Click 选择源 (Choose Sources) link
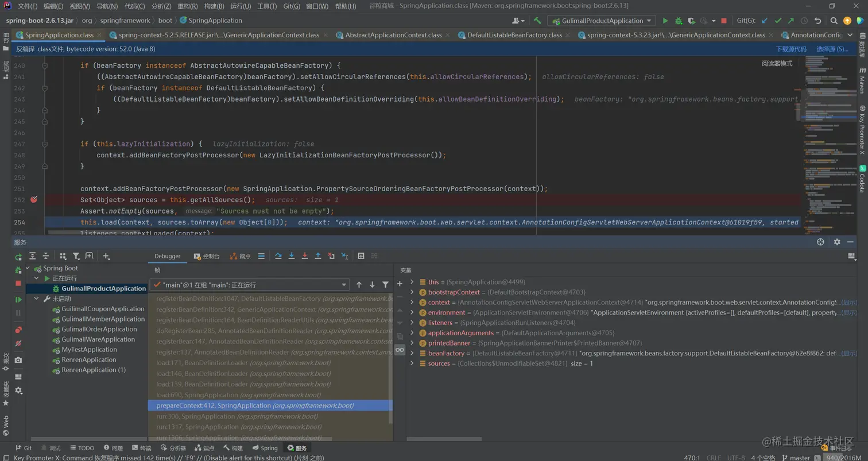 coord(832,49)
